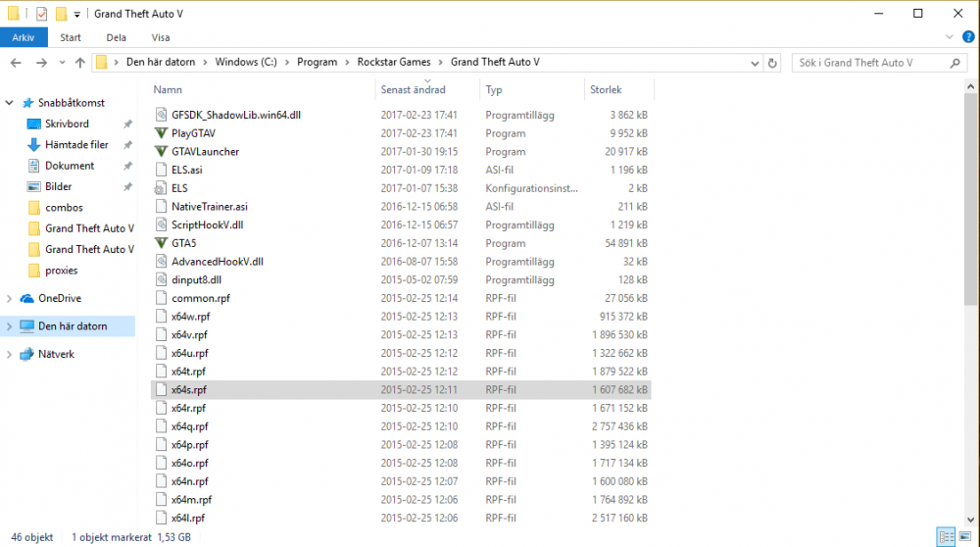
Task: Select the x64s.rpf file row
Action: (401, 389)
